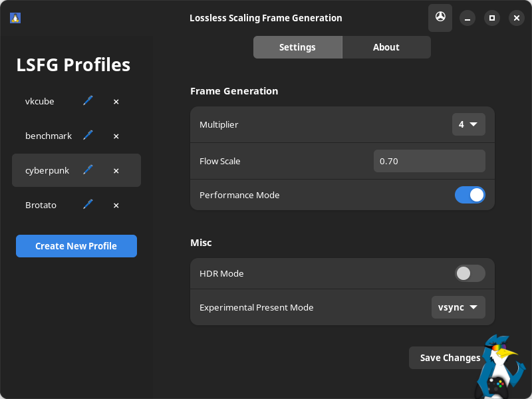The width and height of the screenshot is (532, 399).
Task: Minimize the Lossless Scaling window
Action: tap(467, 18)
